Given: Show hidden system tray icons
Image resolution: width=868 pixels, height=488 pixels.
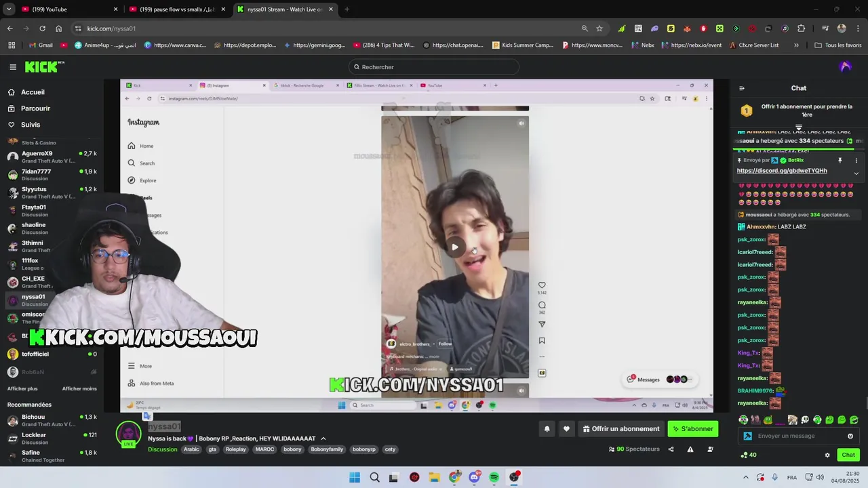Looking at the screenshot, I should pos(745,477).
